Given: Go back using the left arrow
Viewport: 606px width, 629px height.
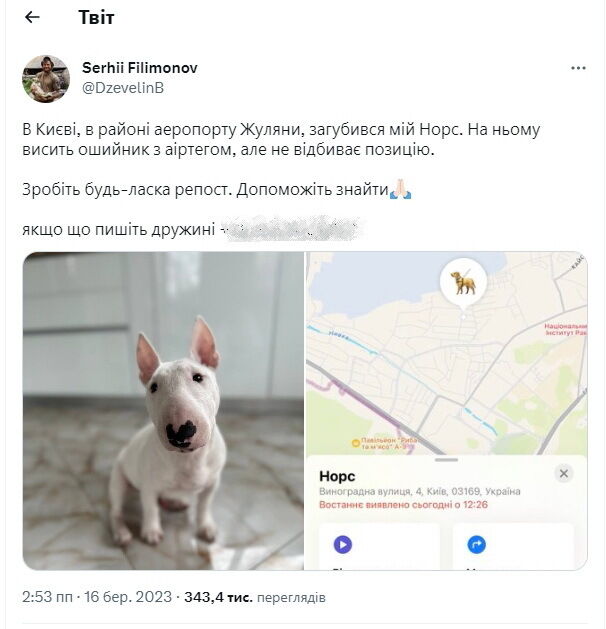Looking at the screenshot, I should point(32,17).
